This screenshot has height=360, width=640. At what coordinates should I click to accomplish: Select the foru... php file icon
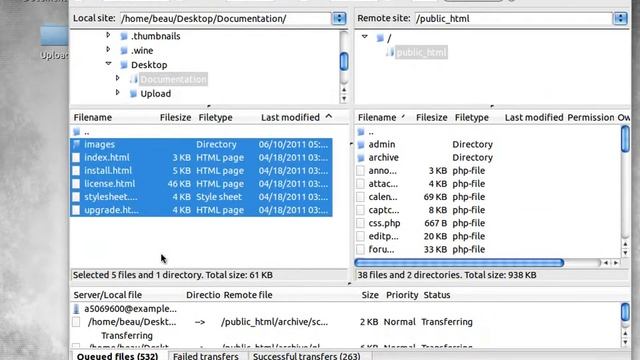click(x=360, y=249)
